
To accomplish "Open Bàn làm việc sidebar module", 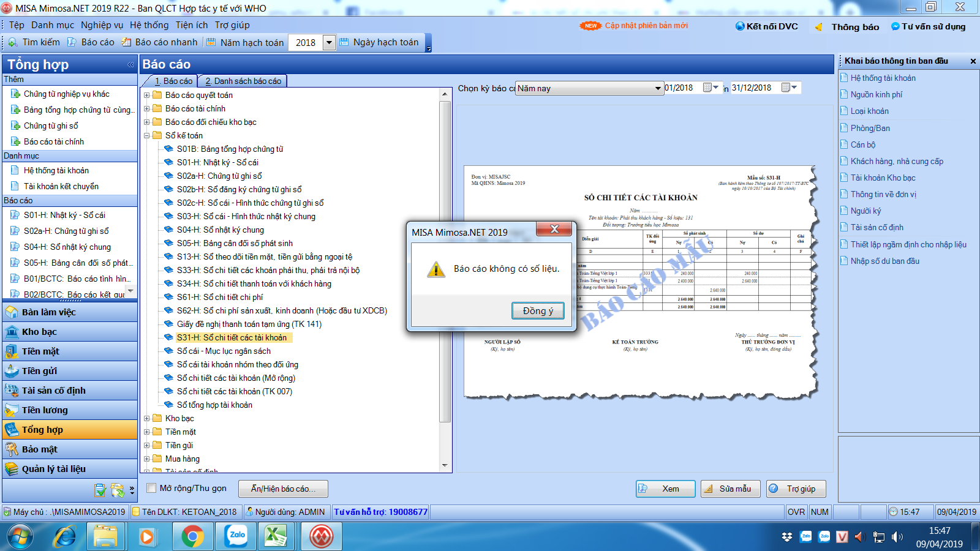I will point(70,312).
